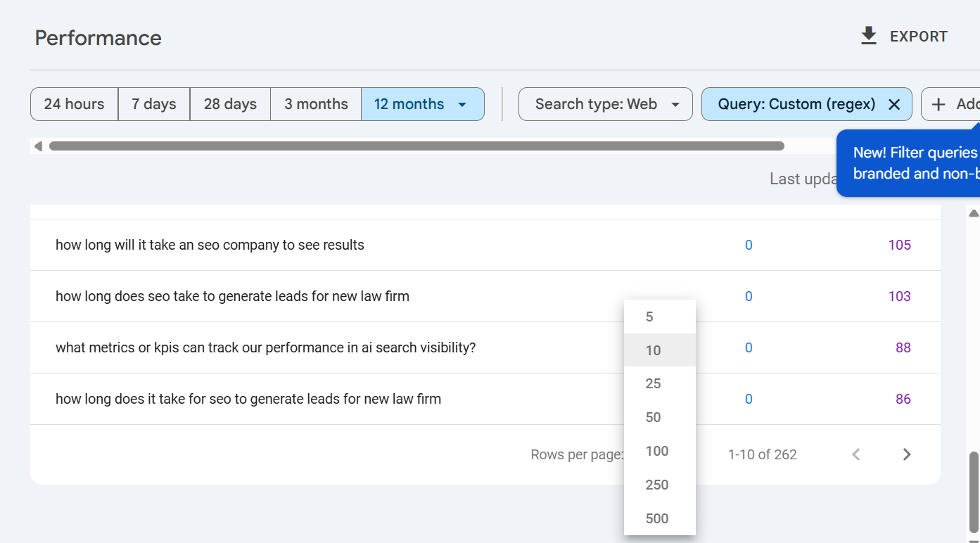Viewport: 980px width, 543px height.
Task: Choose the 28 days range
Action: point(230,105)
